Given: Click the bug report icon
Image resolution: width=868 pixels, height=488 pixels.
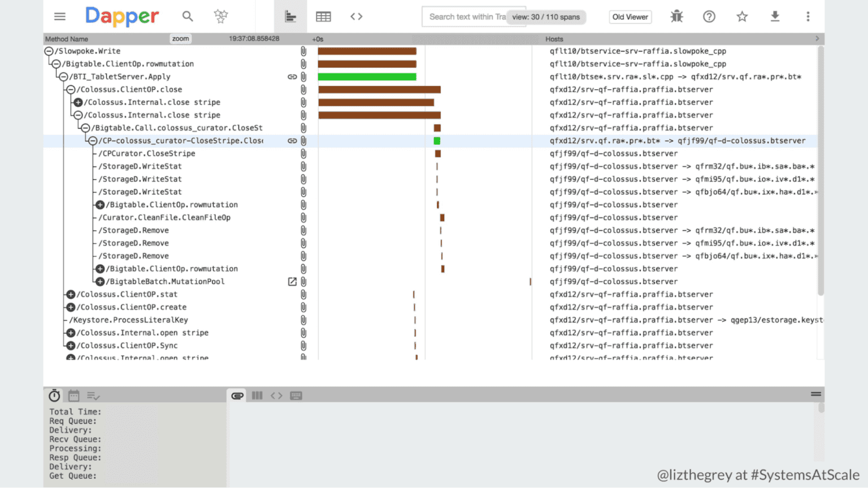Looking at the screenshot, I should point(676,16).
